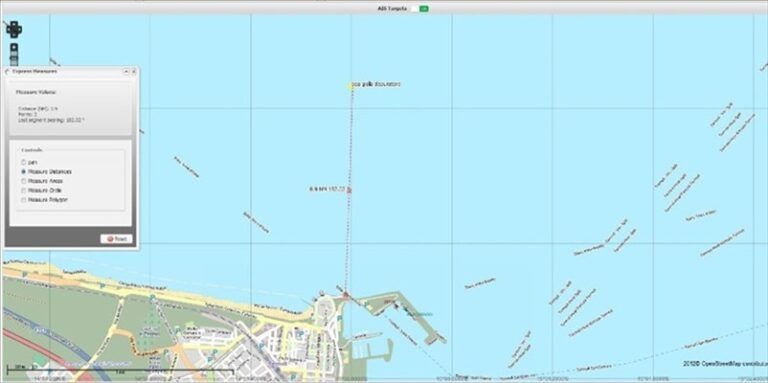Viewport: 768px width, 383px height.
Task: Pan the map west with the left arrow
Action: coord(8,29)
